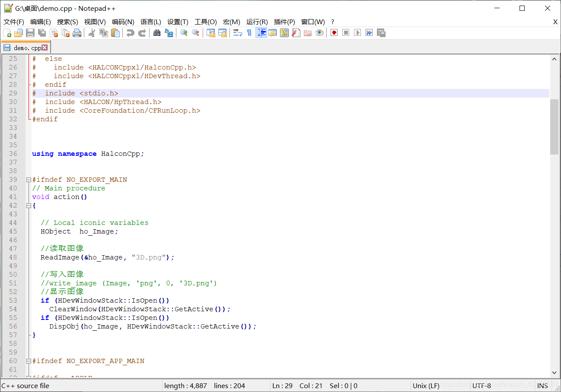The height and width of the screenshot is (392, 561).
Task: Click the Save All toolbar icon
Action: pos(42,33)
